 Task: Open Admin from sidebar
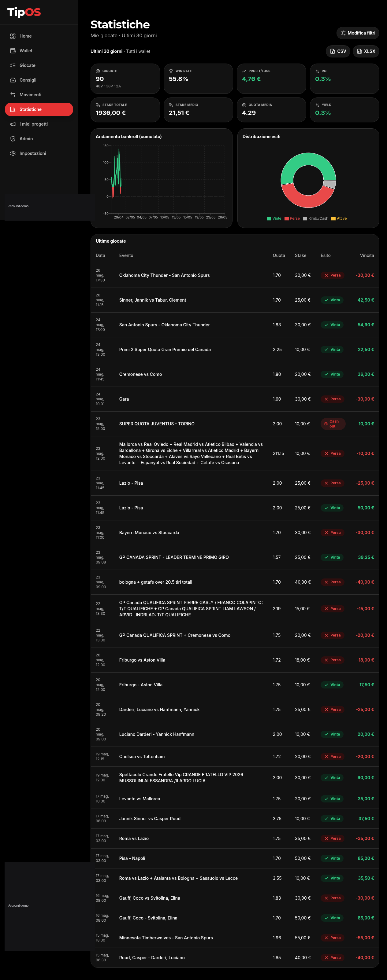39,138
